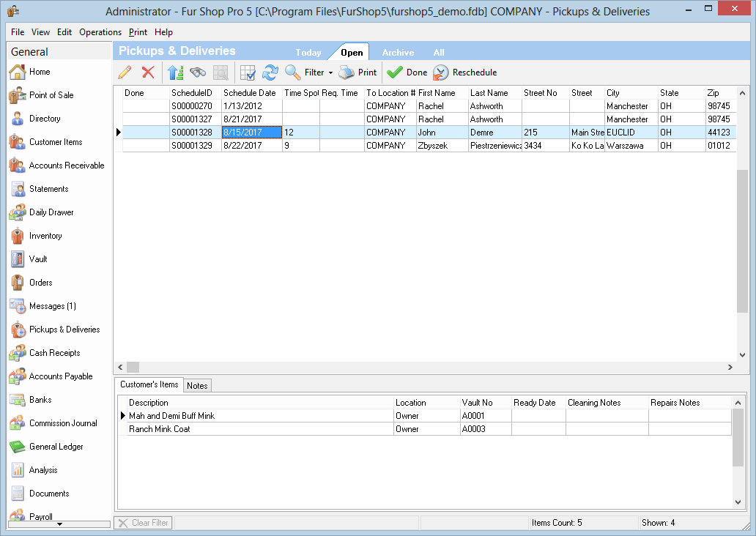Switch to the Archive tab
The width and height of the screenshot is (756, 536).
pos(398,53)
